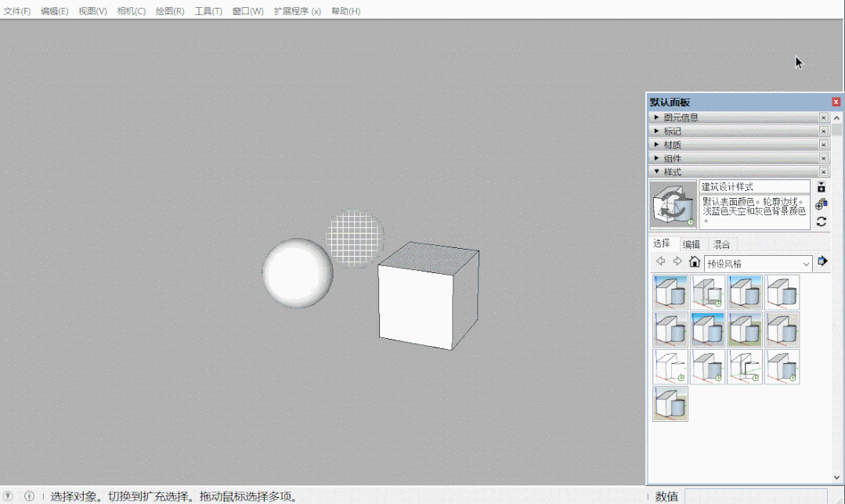Click the update style refresh-arrows icon
This screenshot has height=504, width=845.
tap(822, 221)
